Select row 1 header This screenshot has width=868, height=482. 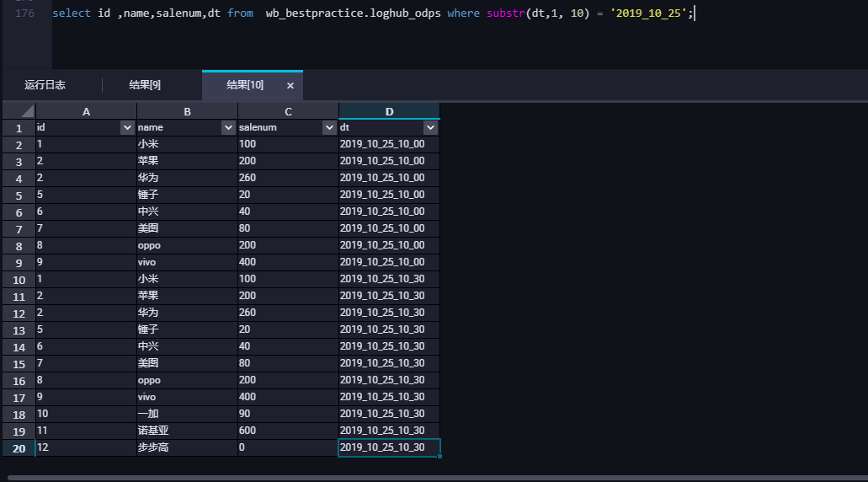19,128
